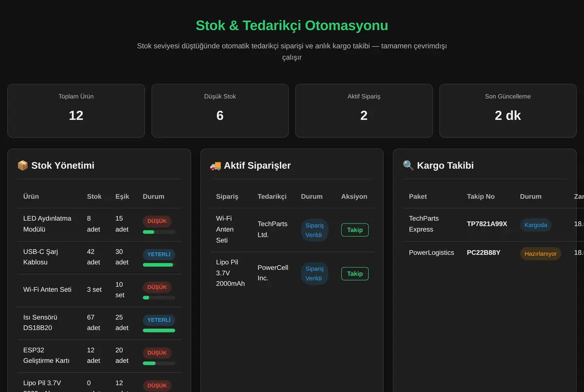The image size is (584, 392).
Task: Click the Stok Yönetimi panel heading
Action: [x=56, y=165]
